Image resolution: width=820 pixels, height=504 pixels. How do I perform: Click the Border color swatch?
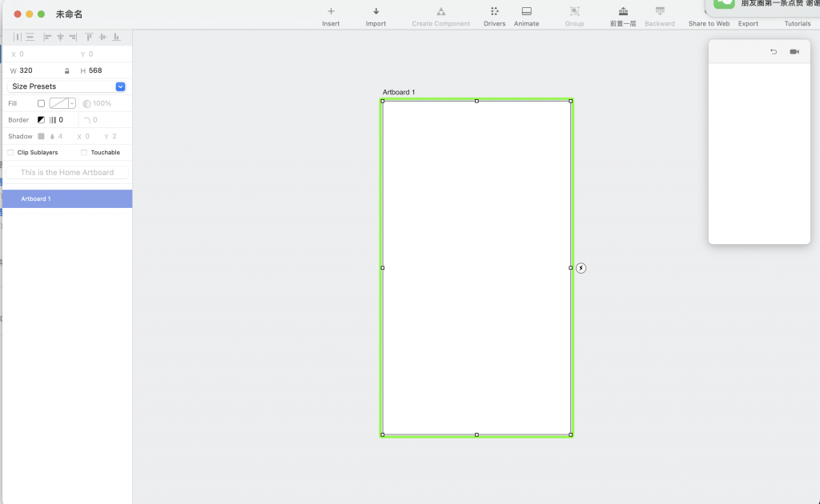[41, 120]
